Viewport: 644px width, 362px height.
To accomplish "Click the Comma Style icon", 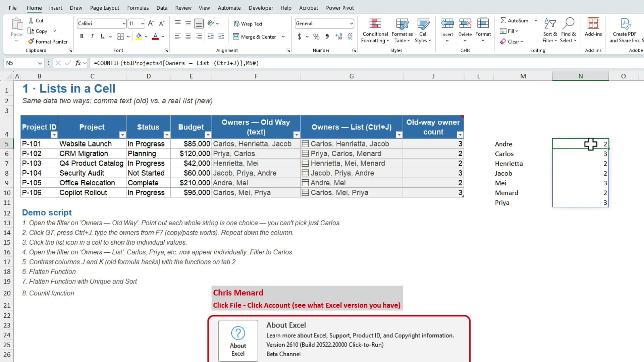I will click(x=327, y=37).
